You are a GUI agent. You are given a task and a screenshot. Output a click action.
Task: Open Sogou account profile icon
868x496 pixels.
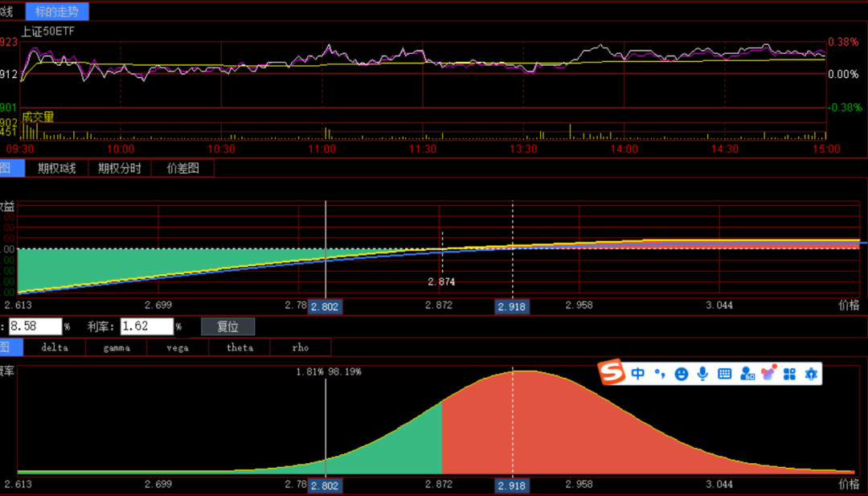[x=747, y=374]
